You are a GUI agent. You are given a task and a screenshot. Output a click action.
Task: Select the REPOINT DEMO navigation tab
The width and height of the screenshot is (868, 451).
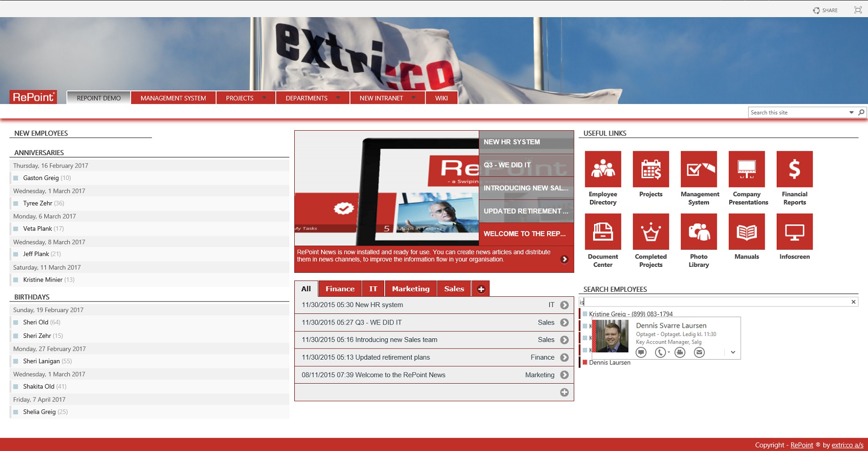pyautogui.click(x=99, y=98)
